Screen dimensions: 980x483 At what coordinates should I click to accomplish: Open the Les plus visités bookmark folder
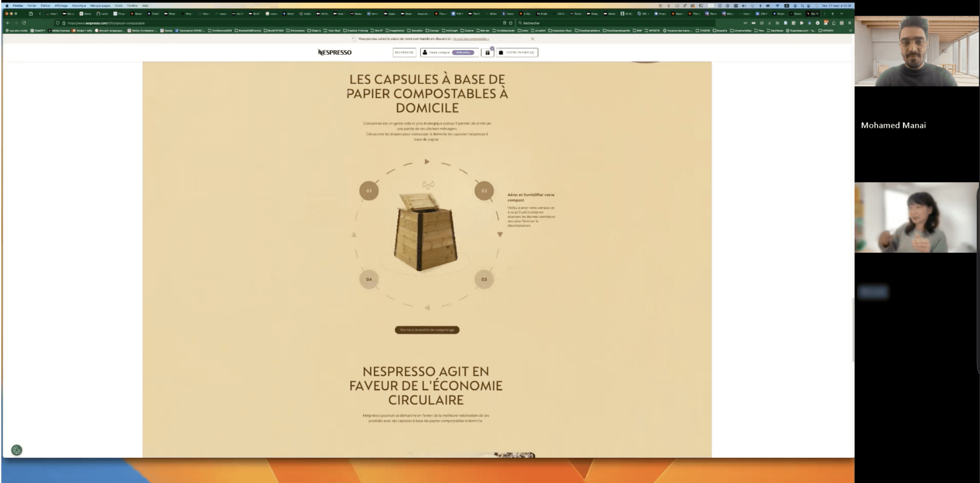(16, 30)
